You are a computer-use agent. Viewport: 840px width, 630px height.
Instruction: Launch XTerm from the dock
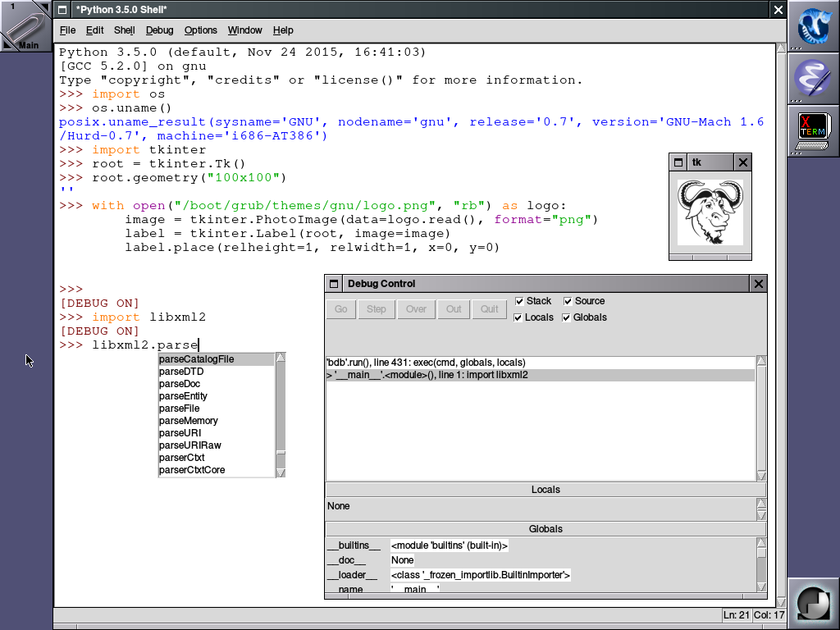tap(813, 130)
